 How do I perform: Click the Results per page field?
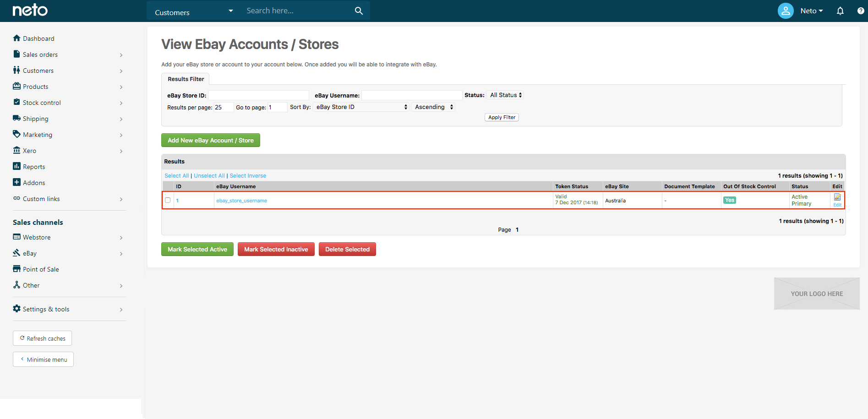tap(224, 107)
